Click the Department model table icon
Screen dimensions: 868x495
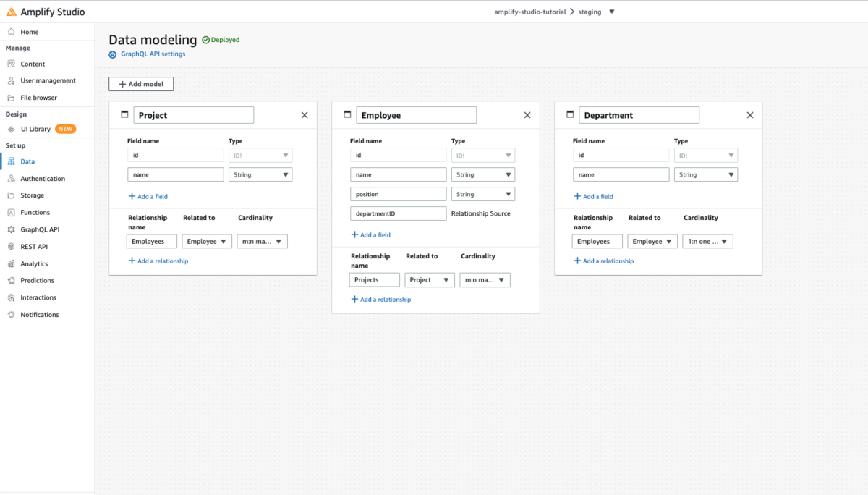[570, 114]
